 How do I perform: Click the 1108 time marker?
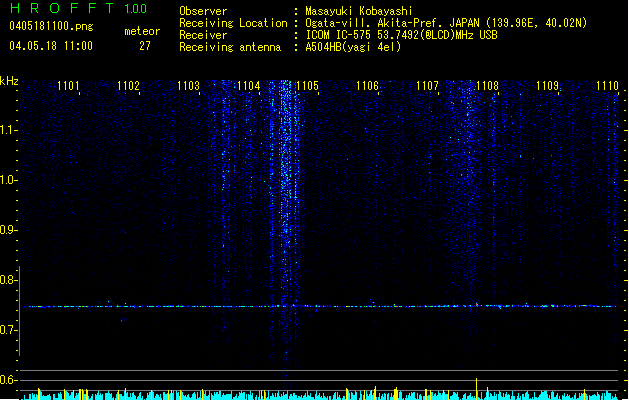coord(487,86)
